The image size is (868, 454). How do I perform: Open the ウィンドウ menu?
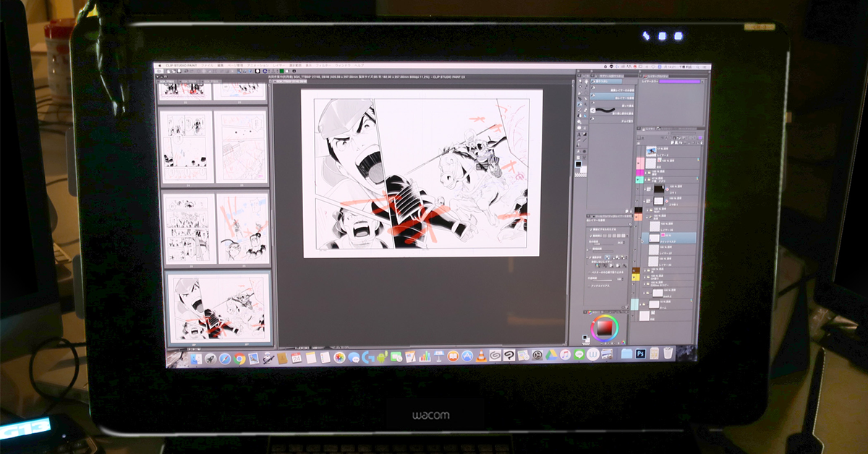pos(343,66)
